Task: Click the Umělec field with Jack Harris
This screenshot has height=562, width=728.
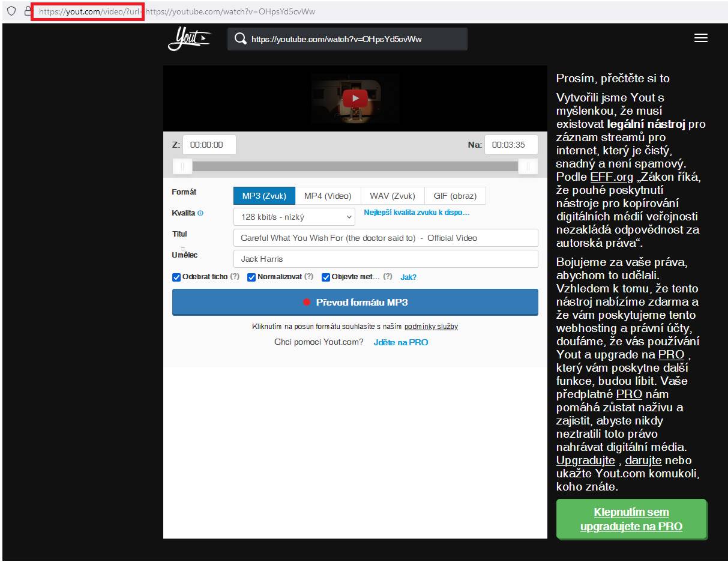Action: pyautogui.click(x=386, y=259)
